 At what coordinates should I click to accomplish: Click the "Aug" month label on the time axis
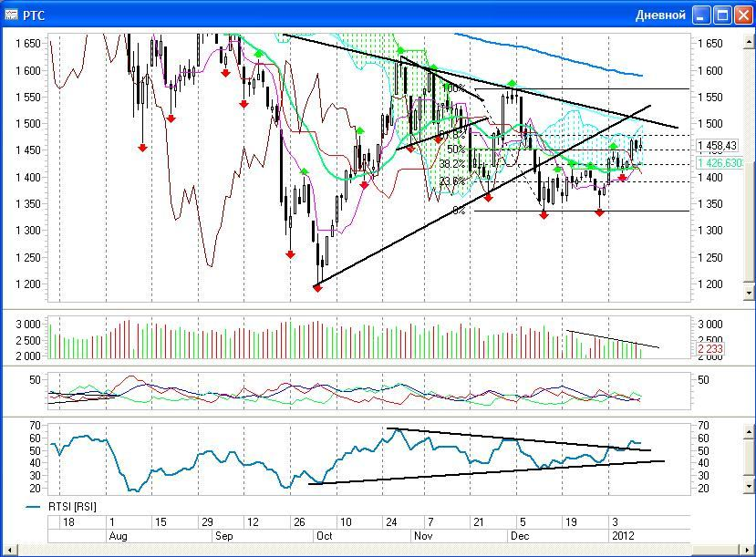coord(119,536)
